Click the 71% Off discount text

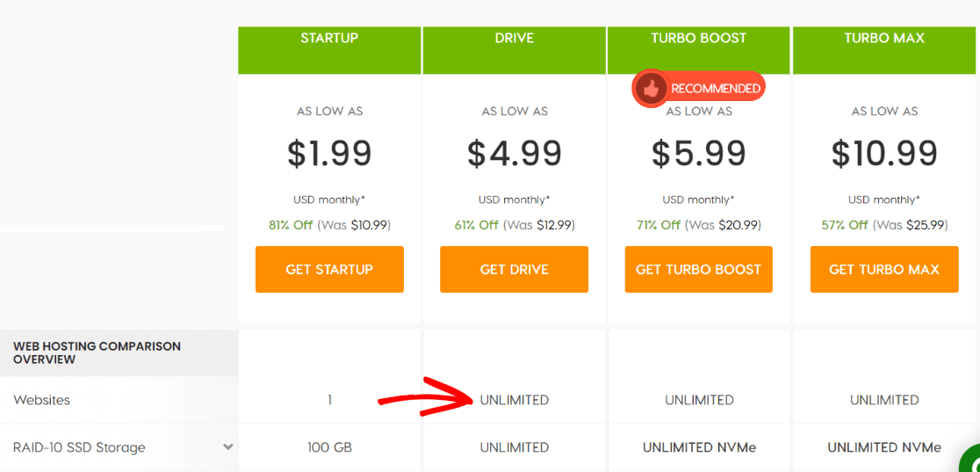(x=659, y=225)
